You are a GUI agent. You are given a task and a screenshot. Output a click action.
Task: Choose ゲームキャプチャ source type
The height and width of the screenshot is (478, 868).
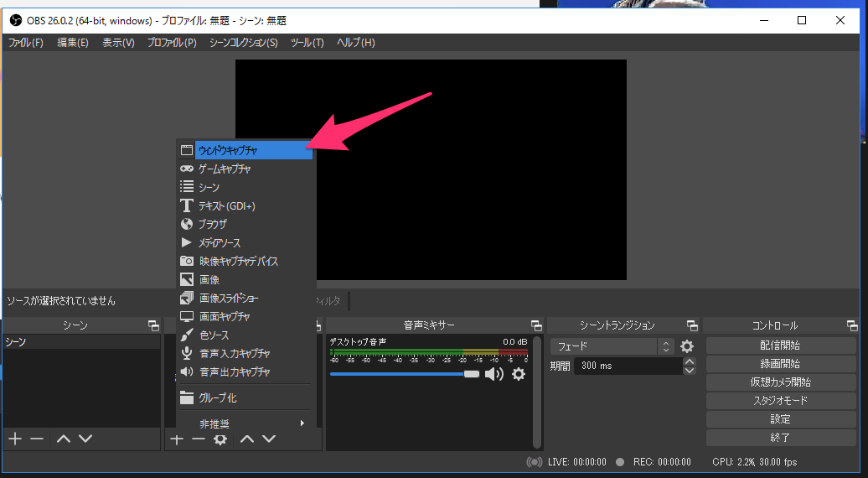pos(245,169)
